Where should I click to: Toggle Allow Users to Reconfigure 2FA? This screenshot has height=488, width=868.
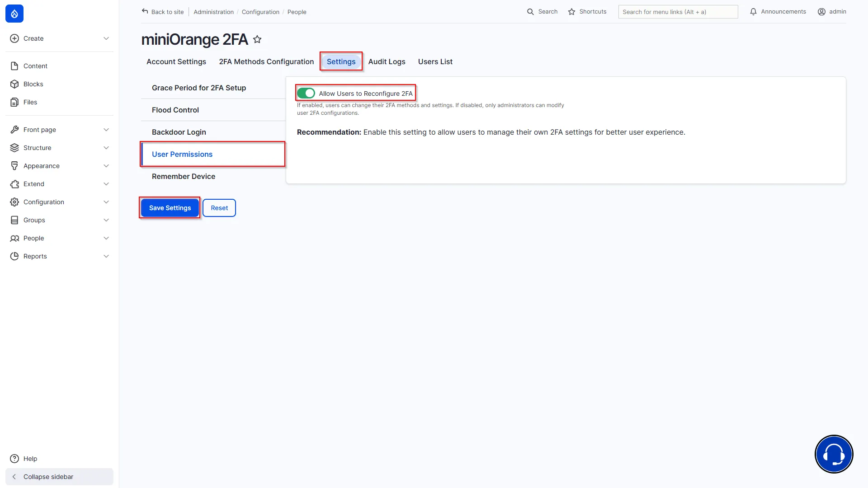(x=306, y=93)
